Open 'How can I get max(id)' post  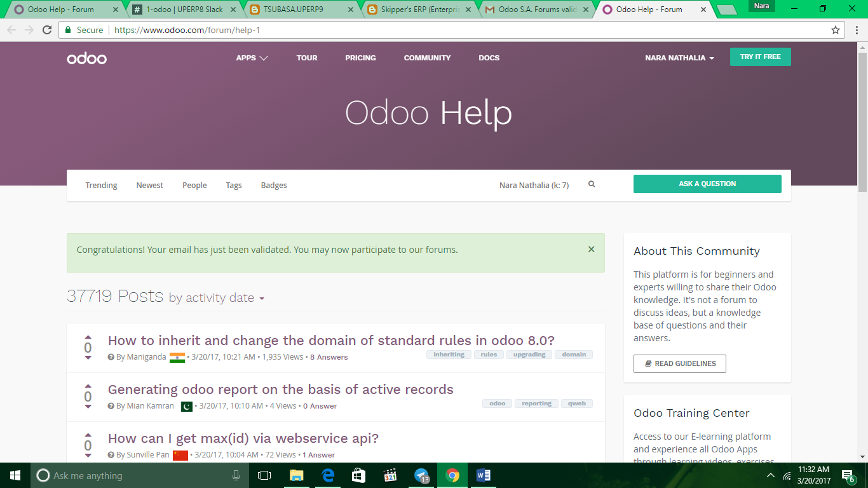tap(243, 438)
